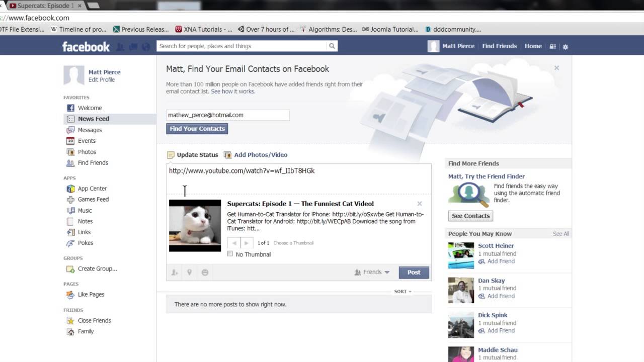
Task: Click the cat video thumbnail
Action: 195,226
